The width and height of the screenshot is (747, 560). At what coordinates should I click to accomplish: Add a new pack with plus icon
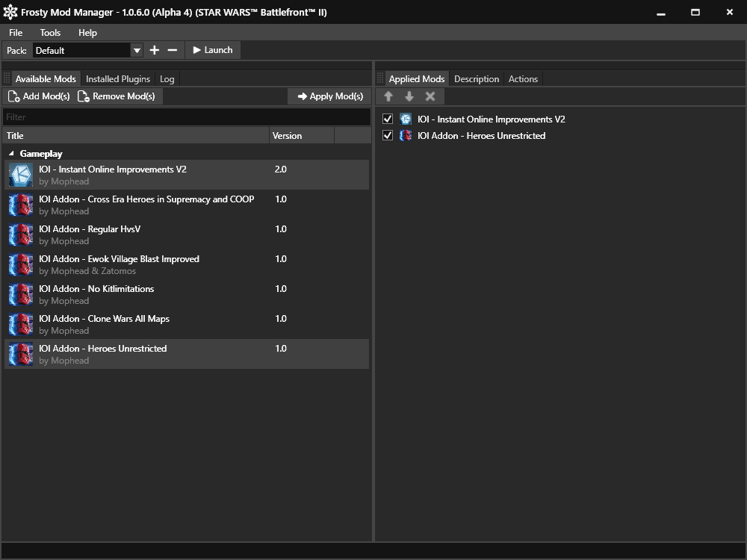point(155,50)
